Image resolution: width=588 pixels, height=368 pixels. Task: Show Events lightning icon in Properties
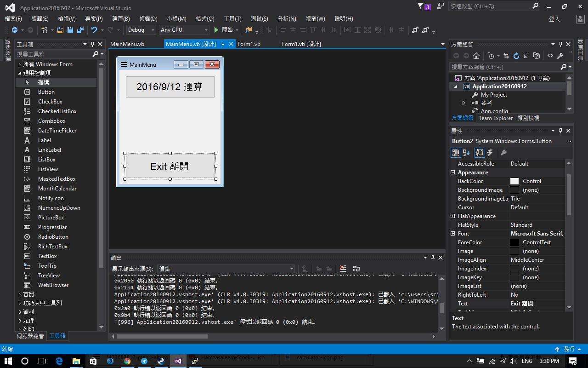pyautogui.click(x=490, y=153)
